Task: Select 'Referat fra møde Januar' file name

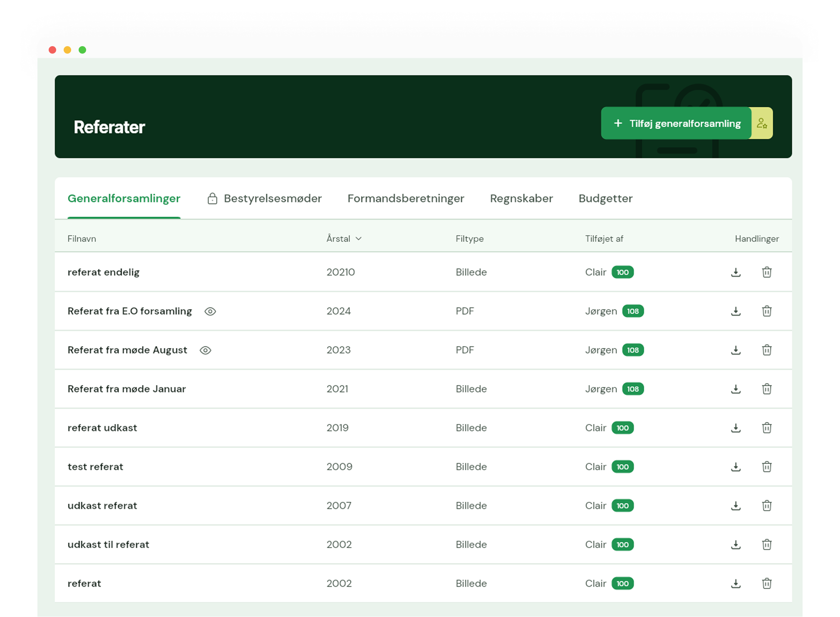Action: (126, 389)
